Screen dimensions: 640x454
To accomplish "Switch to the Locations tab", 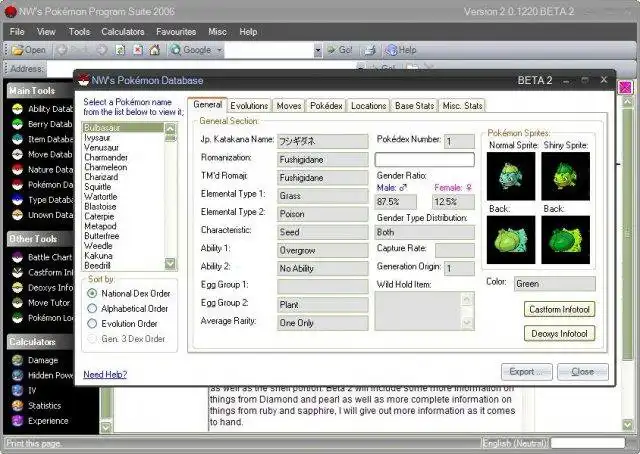I will [369, 106].
